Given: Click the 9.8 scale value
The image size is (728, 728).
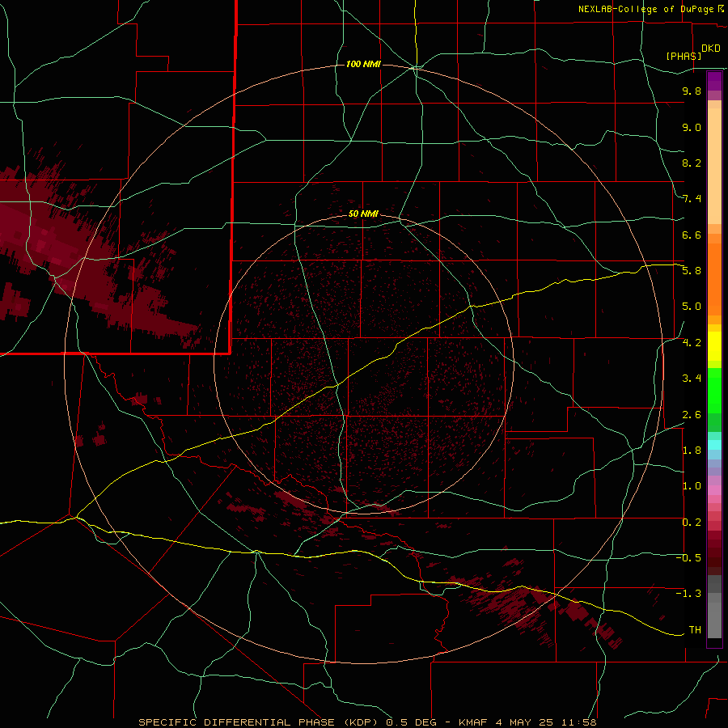Looking at the screenshot, I should coord(692,91).
